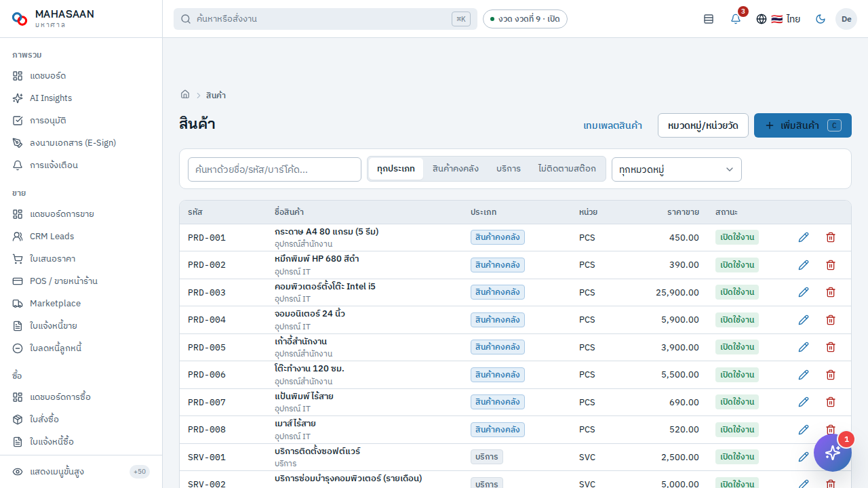Delete product PRD-008 with trash icon
868x488 pixels.
(x=831, y=430)
